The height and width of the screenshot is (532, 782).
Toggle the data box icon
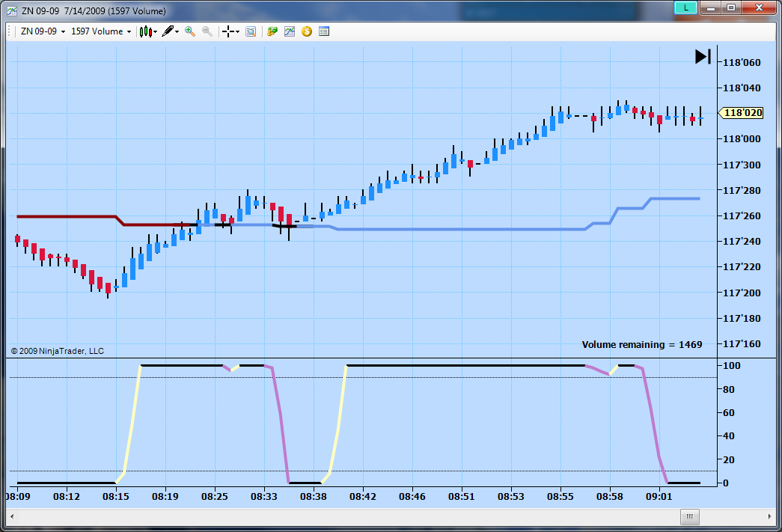coord(251,31)
